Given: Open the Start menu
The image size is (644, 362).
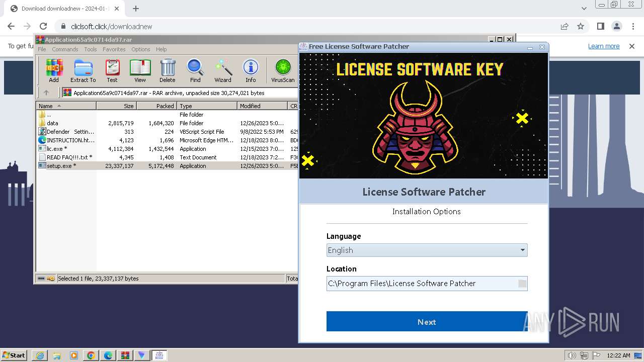Looking at the screenshot, I should click(x=14, y=355).
